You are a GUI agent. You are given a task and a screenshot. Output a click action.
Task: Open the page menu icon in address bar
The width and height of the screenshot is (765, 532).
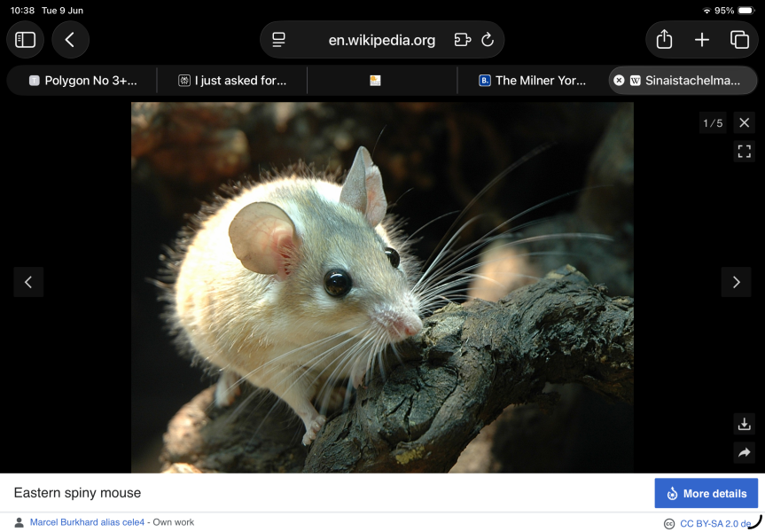278,40
